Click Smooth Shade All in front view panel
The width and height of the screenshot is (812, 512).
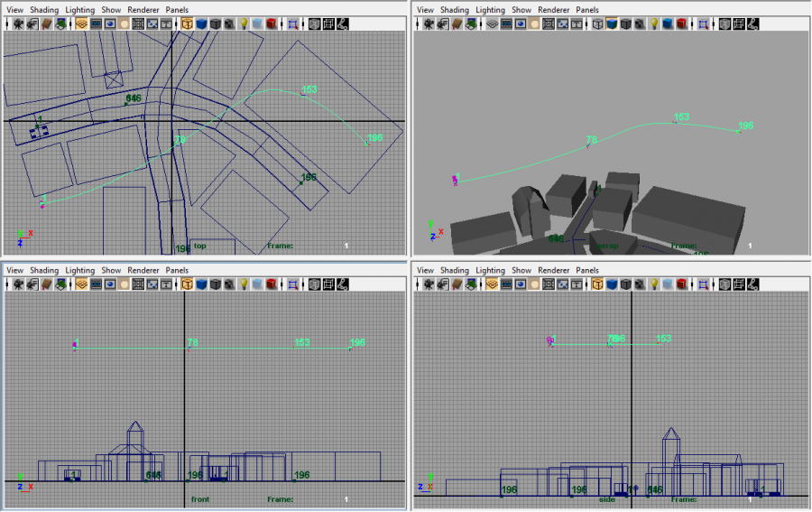tap(201, 284)
